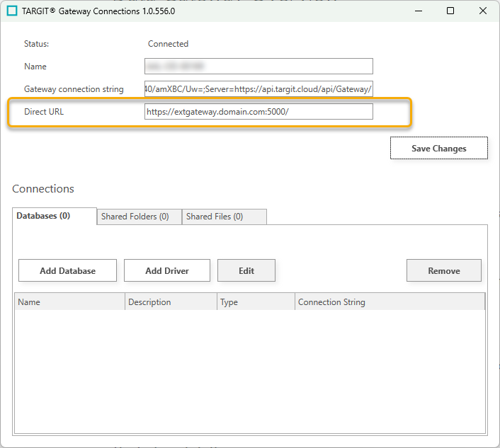This screenshot has width=500, height=448.
Task: Click the Direct URL input field
Action: (x=258, y=112)
